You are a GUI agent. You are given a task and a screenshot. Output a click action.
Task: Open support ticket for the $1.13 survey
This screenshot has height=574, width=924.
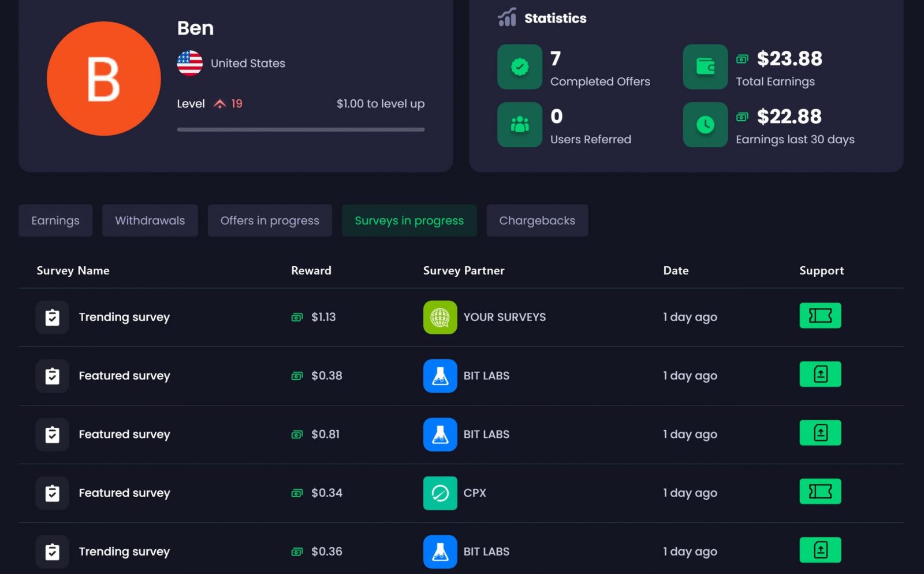(820, 316)
